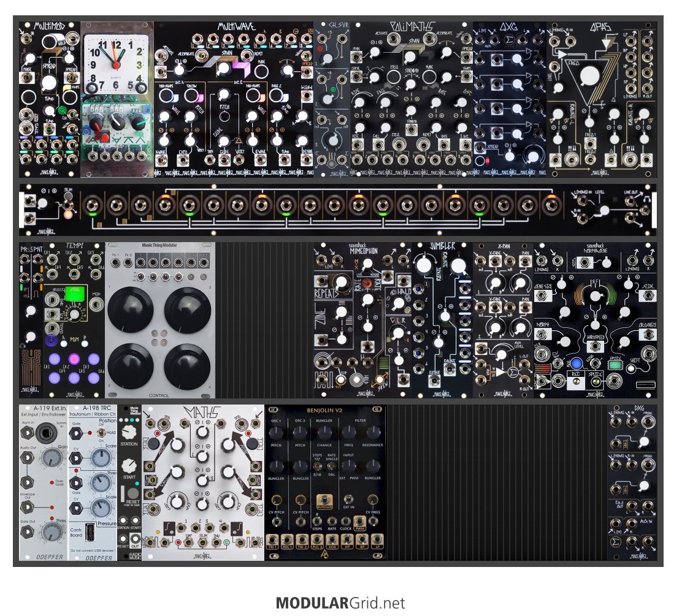Viewport: 682px width, 616px height.
Task: Flip the STEPS 127 switch on Benjolin
Action: [x=318, y=466]
